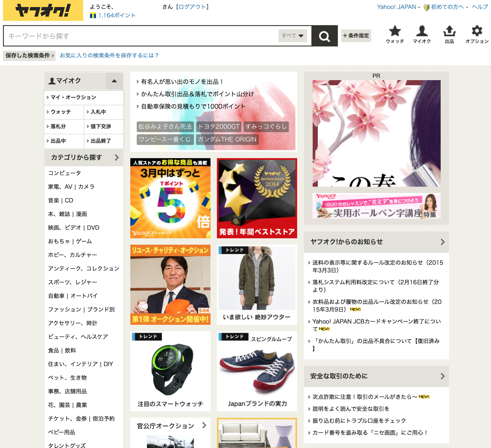Screen dimensions: 491x448
Task: Click 松谷みよ子さん死去 keyword tag
Action: point(165,127)
